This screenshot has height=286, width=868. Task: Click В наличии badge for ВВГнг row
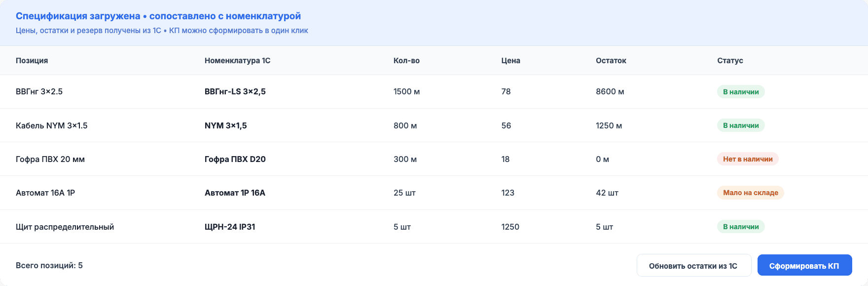741,92
